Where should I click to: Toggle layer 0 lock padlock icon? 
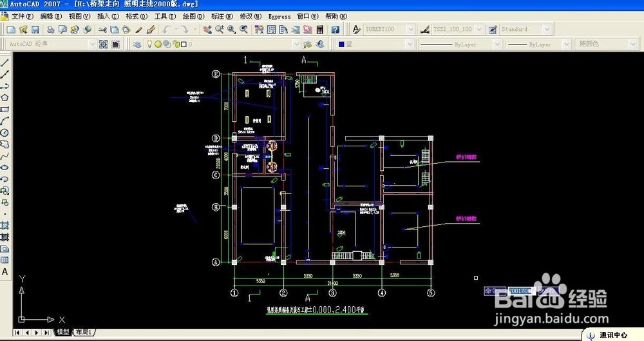(x=176, y=44)
